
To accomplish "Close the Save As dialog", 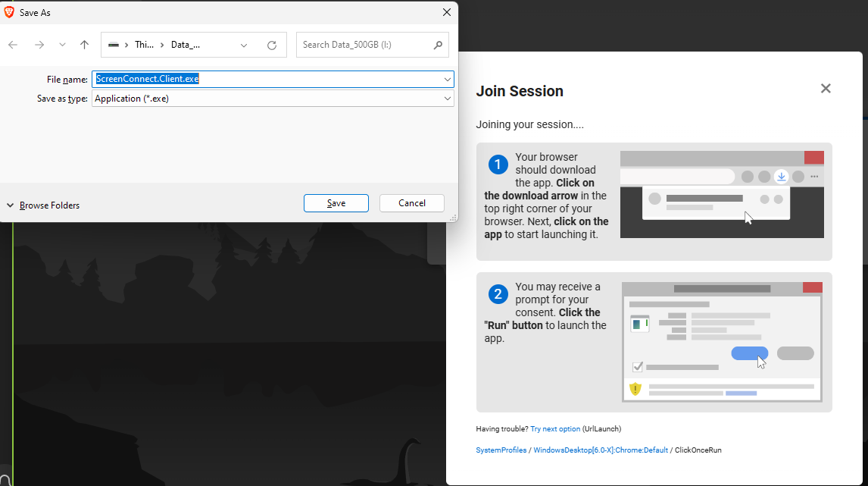I will (447, 12).
